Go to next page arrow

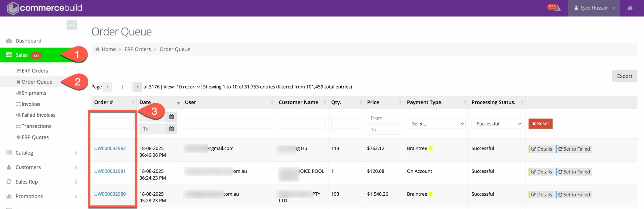point(137,87)
